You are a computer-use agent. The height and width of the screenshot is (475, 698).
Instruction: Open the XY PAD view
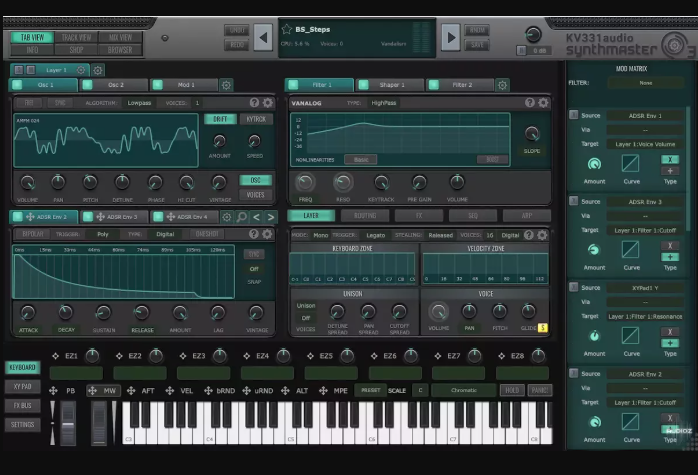22,386
